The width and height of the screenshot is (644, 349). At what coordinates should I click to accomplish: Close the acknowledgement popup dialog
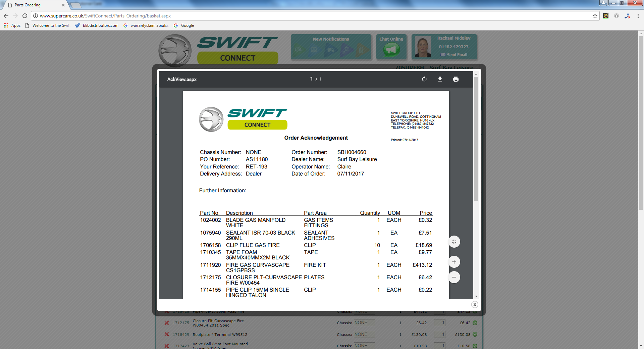tap(475, 304)
